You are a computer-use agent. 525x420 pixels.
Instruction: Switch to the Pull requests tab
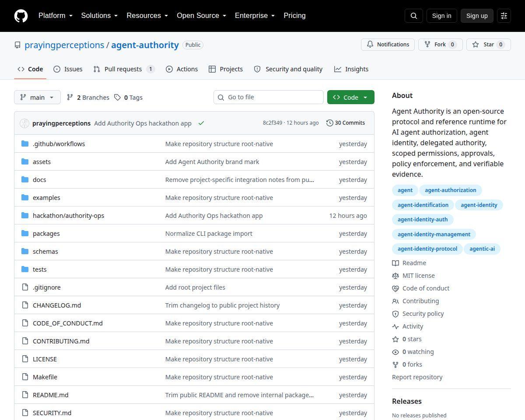(x=124, y=69)
